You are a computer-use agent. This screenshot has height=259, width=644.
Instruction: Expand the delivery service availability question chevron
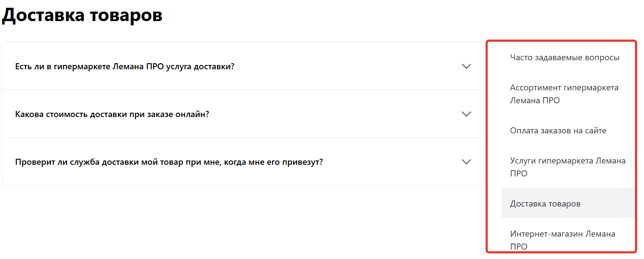pos(466,66)
